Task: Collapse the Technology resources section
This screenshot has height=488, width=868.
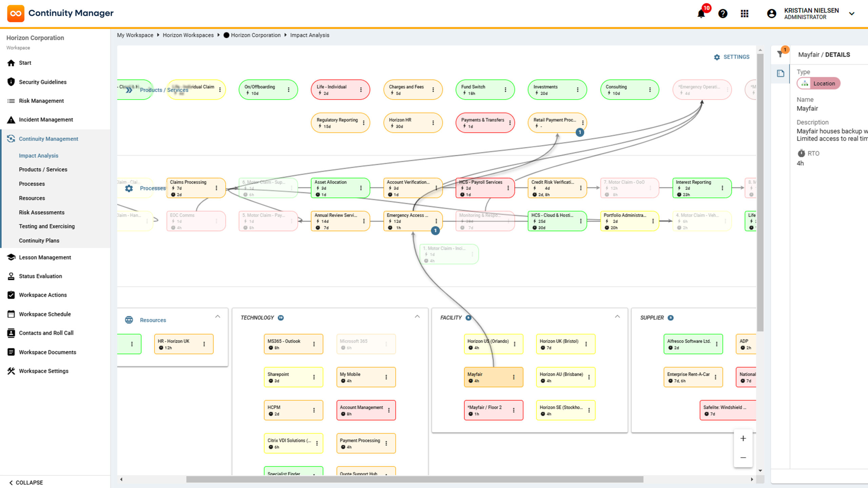Action: coord(417,317)
